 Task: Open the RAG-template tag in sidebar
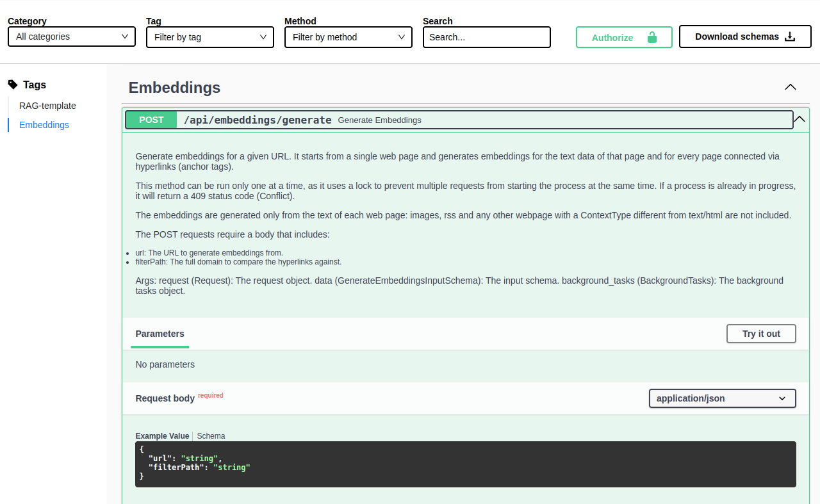point(47,106)
